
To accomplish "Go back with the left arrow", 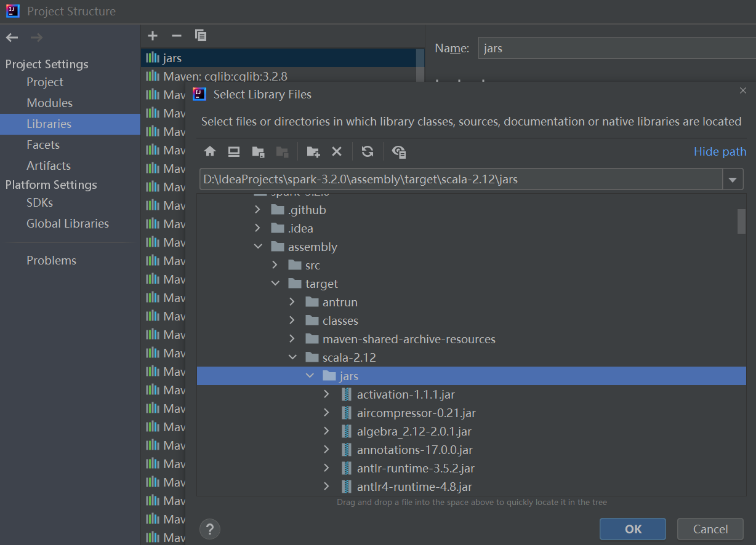I will [12, 38].
